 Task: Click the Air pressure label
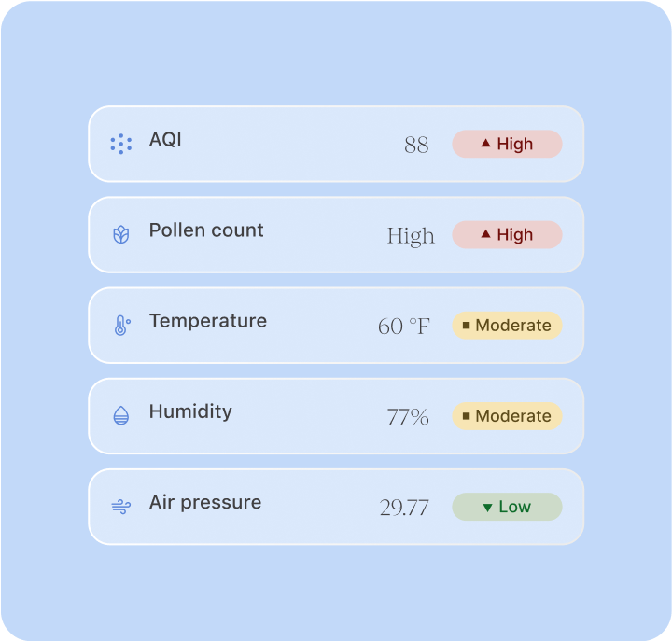click(x=205, y=502)
